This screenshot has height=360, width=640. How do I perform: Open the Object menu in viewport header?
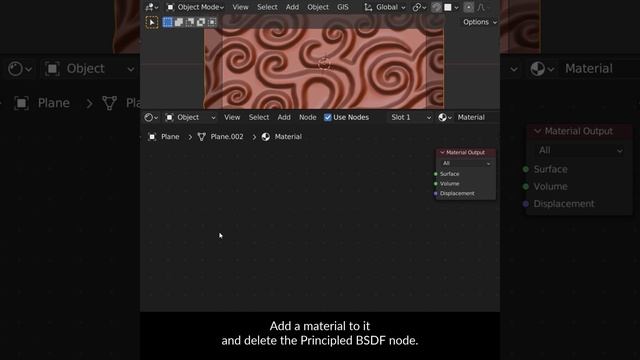318,7
